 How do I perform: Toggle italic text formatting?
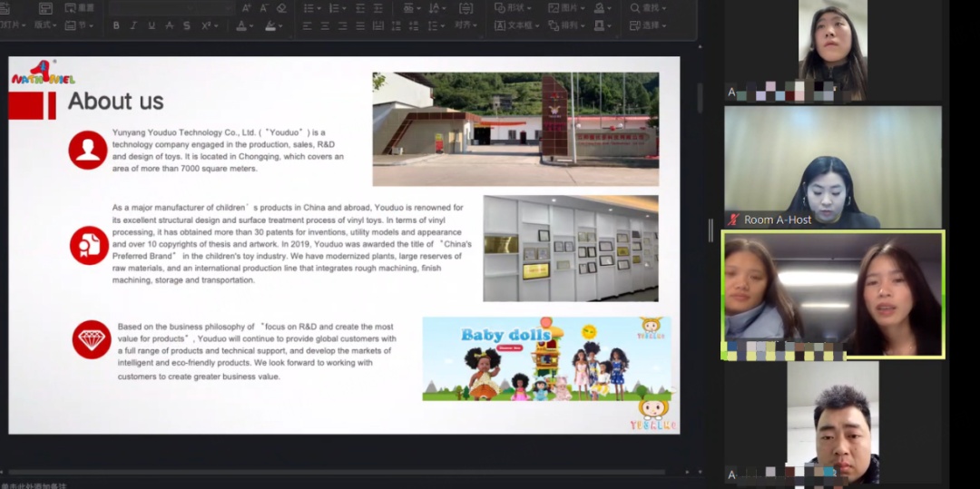133,25
